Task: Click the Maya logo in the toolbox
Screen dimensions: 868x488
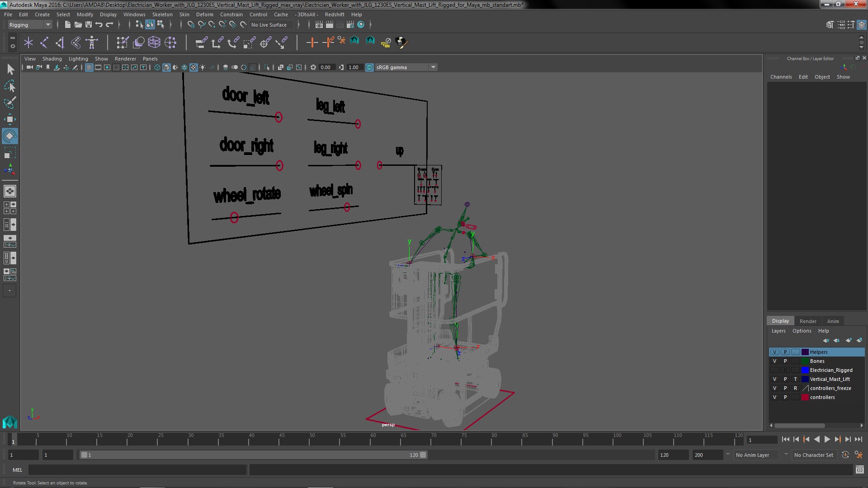Action: (x=10, y=422)
